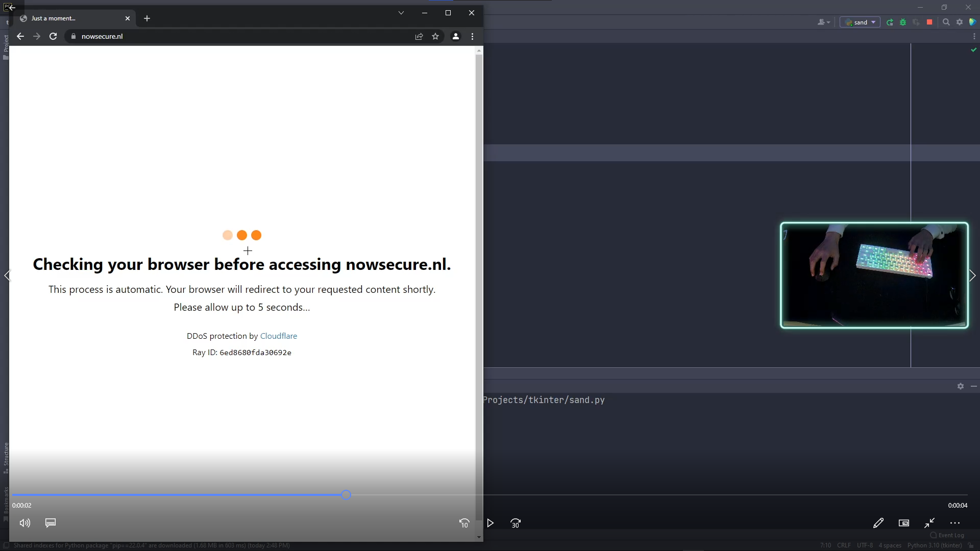Open the player more options menu
This screenshot has width=980, height=551.
(x=955, y=523)
